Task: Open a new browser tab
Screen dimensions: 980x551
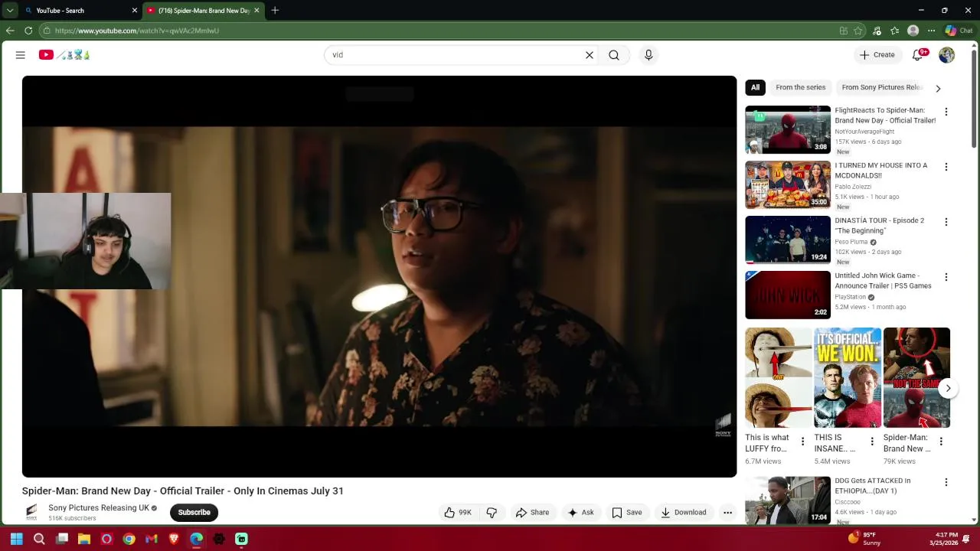Action: [x=275, y=11]
